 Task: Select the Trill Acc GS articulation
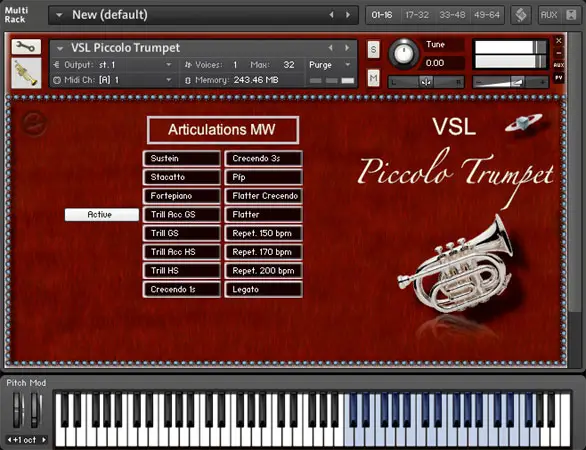(x=182, y=215)
